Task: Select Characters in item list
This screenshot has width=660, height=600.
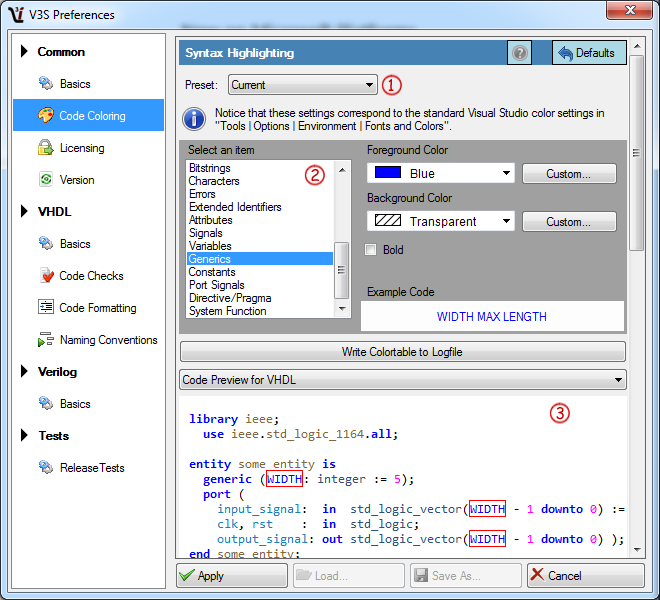Action: coord(260,181)
